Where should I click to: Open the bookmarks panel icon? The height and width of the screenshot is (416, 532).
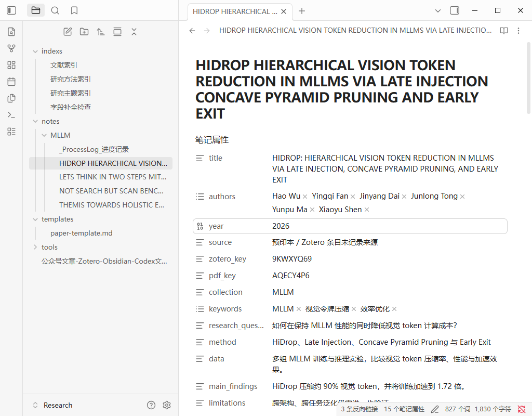74,10
